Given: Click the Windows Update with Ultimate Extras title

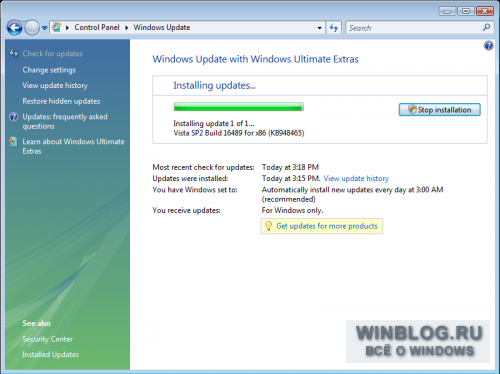Looking at the screenshot, I should pos(255,59).
